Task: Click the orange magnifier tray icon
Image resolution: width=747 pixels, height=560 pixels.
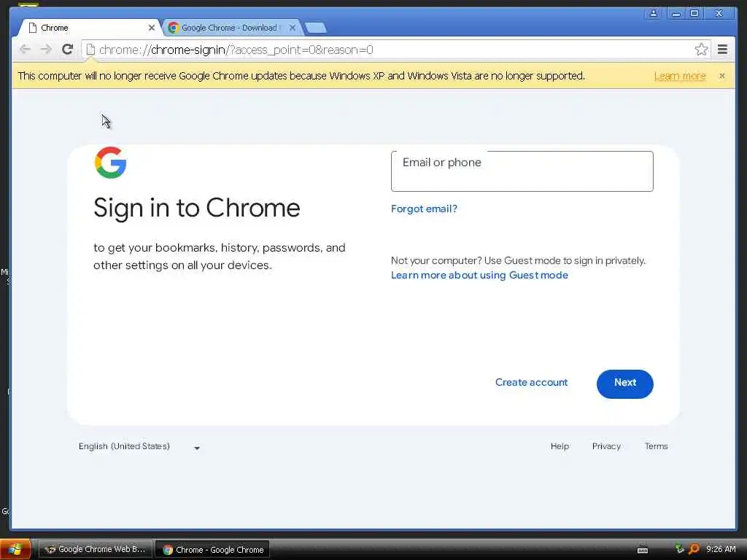Action: 694,549
